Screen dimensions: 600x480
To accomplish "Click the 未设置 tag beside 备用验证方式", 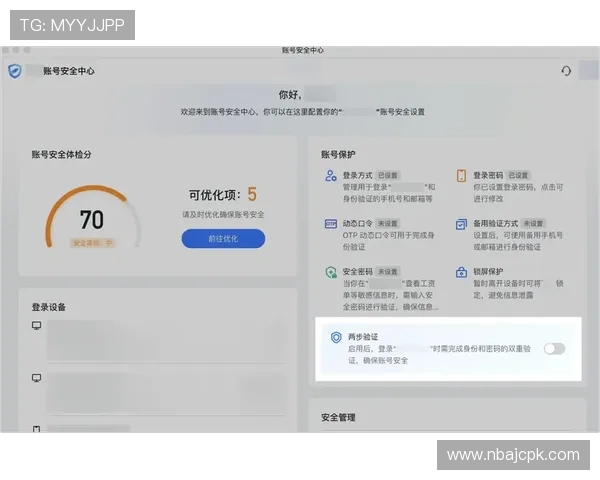I will coord(533,224).
